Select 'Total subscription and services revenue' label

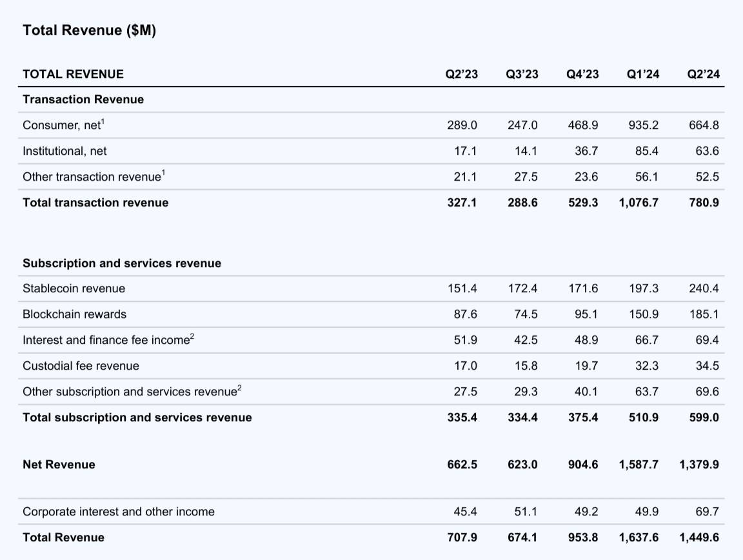(137, 417)
